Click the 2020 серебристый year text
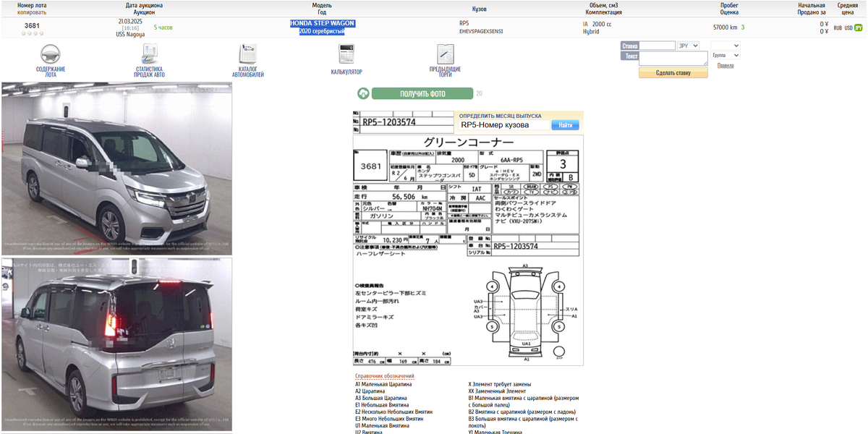The width and height of the screenshot is (868, 434). pyautogui.click(x=322, y=31)
